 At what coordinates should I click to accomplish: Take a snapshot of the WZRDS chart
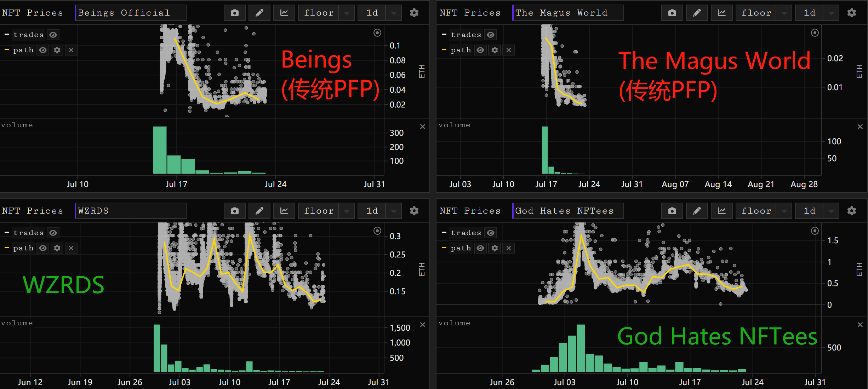coord(235,211)
